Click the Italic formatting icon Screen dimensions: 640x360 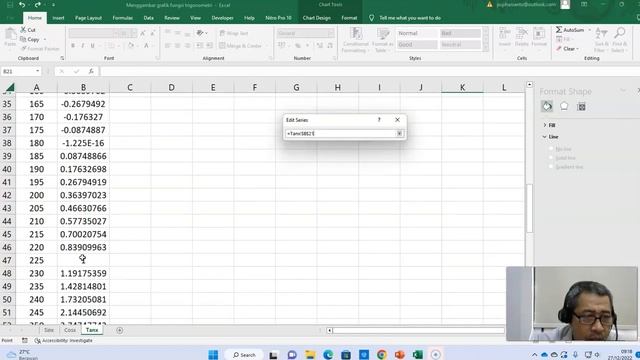[82, 46]
